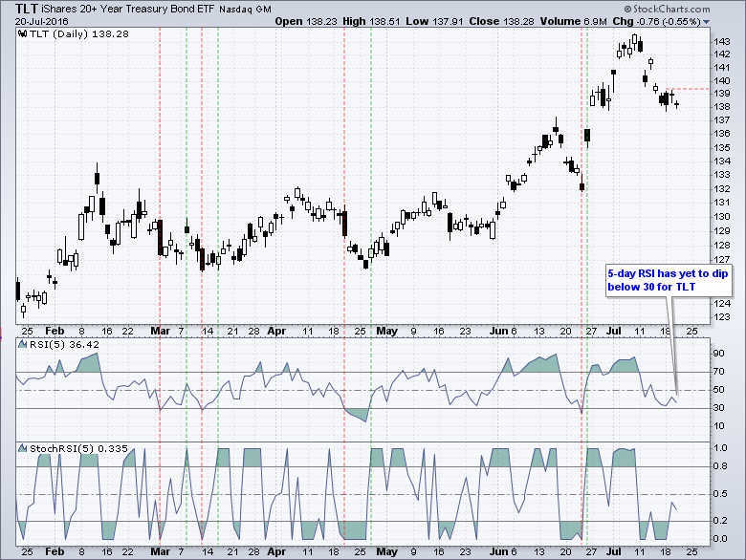
Task: Click the Volume 6.9M value
Action: coord(574,21)
